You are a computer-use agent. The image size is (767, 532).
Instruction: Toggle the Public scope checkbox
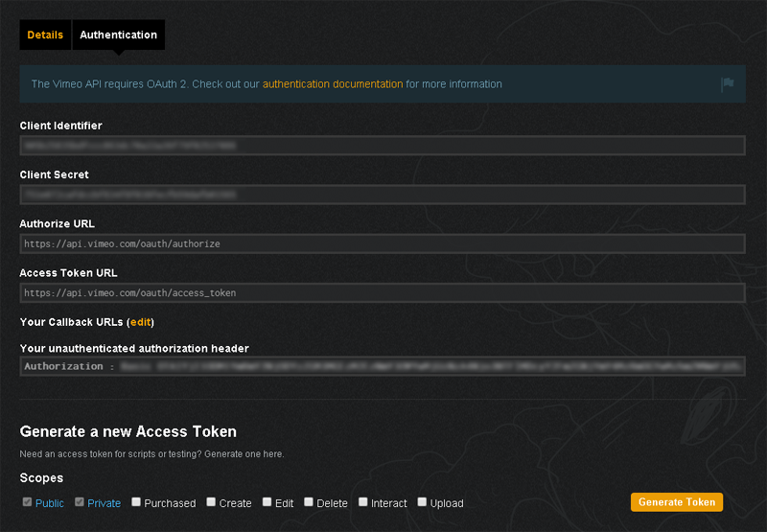click(27, 501)
